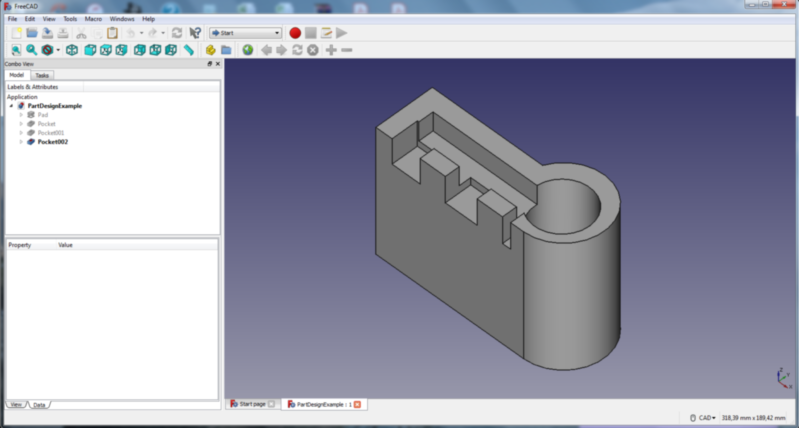Click the Fit all zoom icon
Viewport: 799px width, 428px height.
pos(16,50)
